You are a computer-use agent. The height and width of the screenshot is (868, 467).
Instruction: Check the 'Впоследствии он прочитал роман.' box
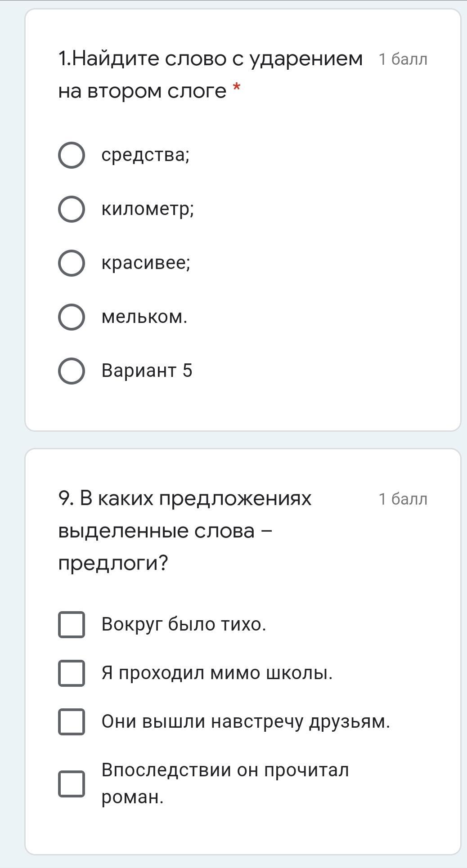pos(72,784)
